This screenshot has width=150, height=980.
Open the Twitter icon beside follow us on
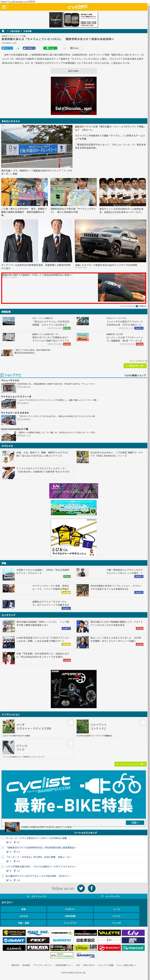pyautogui.click(x=81, y=888)
